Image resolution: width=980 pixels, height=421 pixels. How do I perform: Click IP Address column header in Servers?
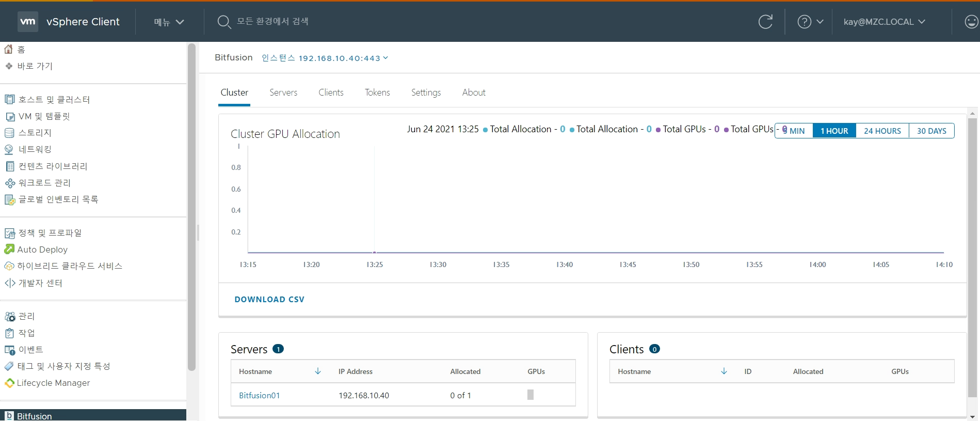pos(355,371)
